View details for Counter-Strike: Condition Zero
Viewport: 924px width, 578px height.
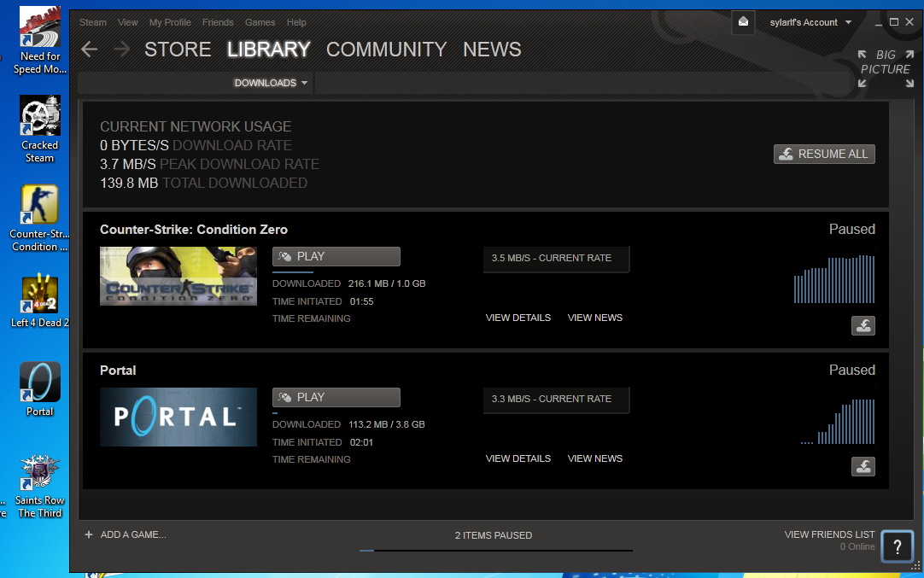pyautogui.click(x=518, y=318)
